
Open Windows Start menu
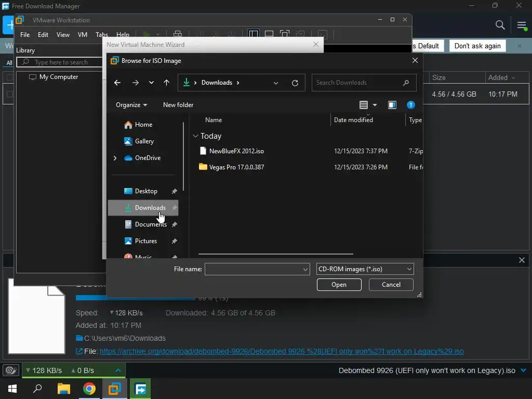pyautogui.click(x=12, y=389)
